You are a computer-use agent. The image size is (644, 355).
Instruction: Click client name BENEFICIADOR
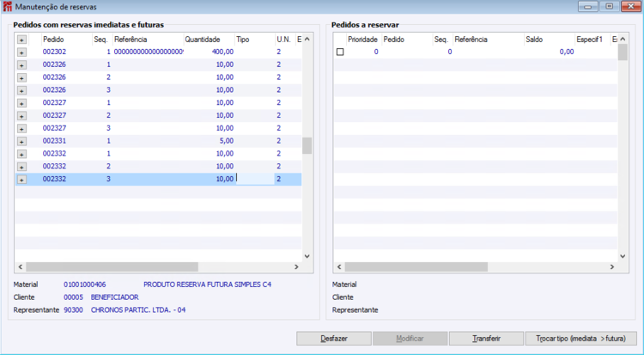[x=114, y=297]
